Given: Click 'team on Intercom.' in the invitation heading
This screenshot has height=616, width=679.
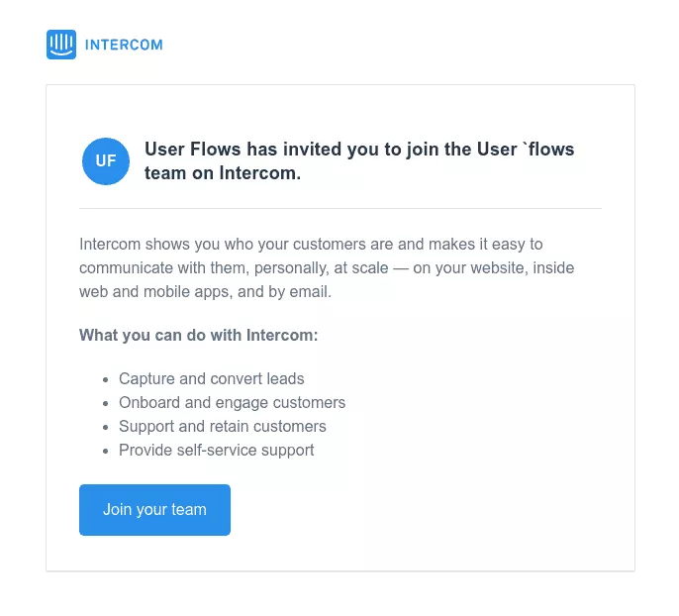Looking at the screenshot, I should (223, 173).
